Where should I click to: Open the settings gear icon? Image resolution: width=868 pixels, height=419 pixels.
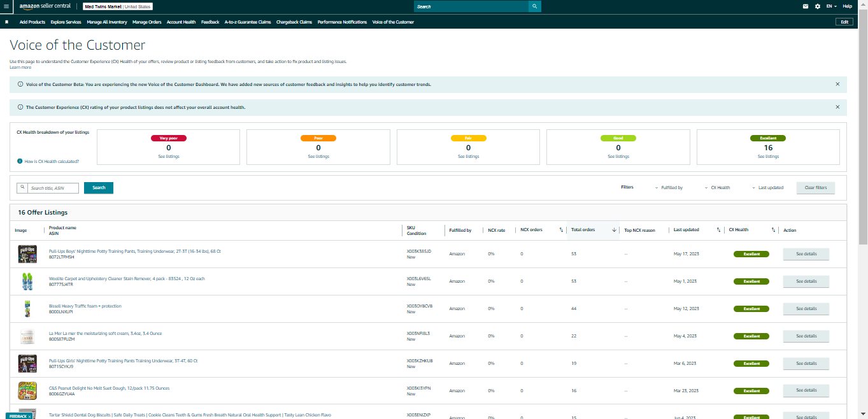coord(818,6)
